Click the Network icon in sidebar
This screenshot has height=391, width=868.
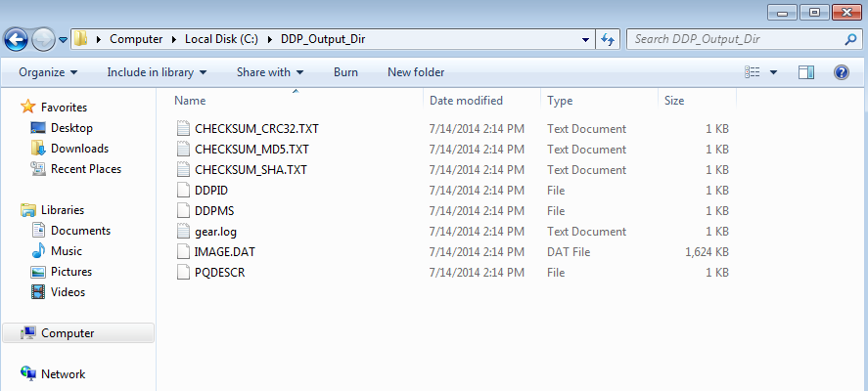(28, 374)
